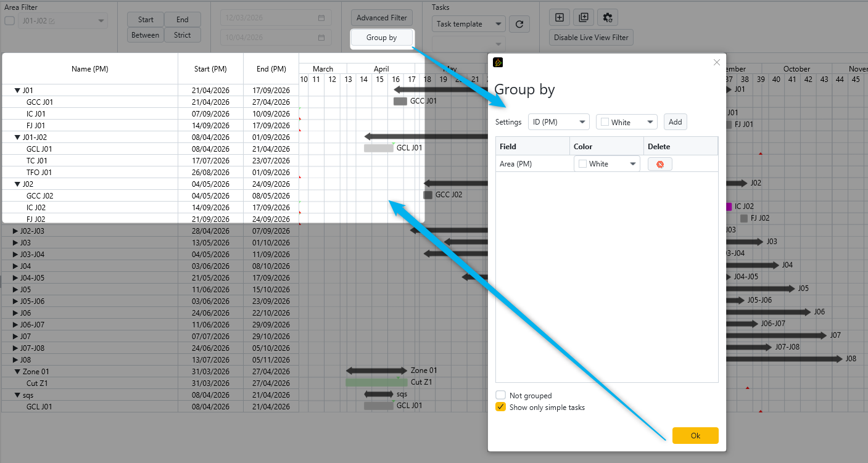Open calendar picker for 10/04/2026 date
Screen dimensions: 868x463
pos(321,38)
